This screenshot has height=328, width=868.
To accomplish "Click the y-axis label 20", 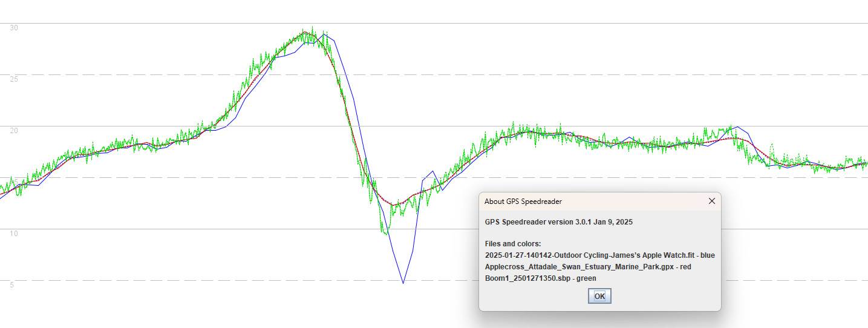I will [x=13, y=131].
